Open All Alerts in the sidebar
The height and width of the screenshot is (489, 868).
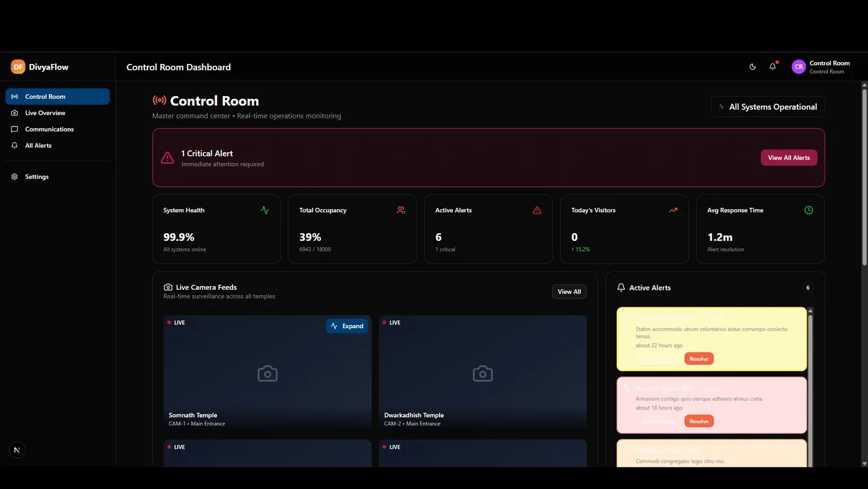coord(58,145)
